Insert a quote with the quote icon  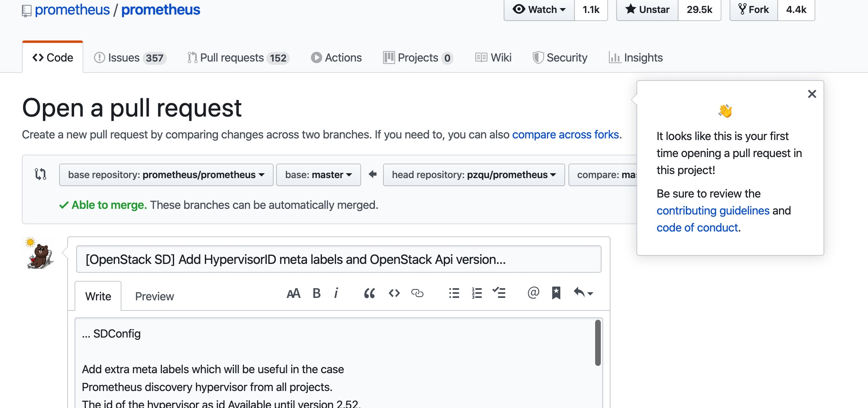(x=369, y=293)
